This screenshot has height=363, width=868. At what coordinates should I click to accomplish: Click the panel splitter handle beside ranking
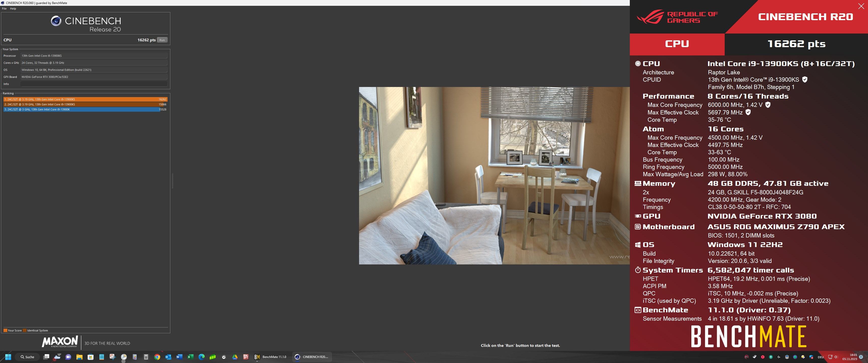click(173, 180)
